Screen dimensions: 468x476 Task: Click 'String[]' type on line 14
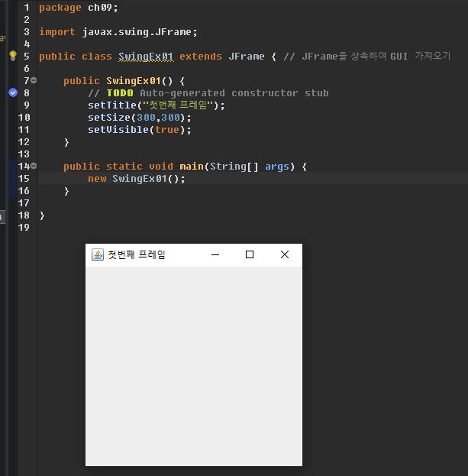(234, 167)
